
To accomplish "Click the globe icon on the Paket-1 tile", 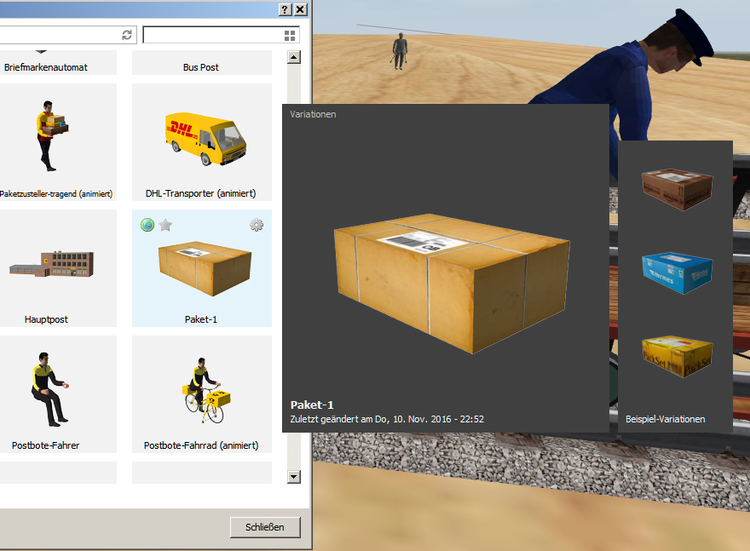I will 147,225.
